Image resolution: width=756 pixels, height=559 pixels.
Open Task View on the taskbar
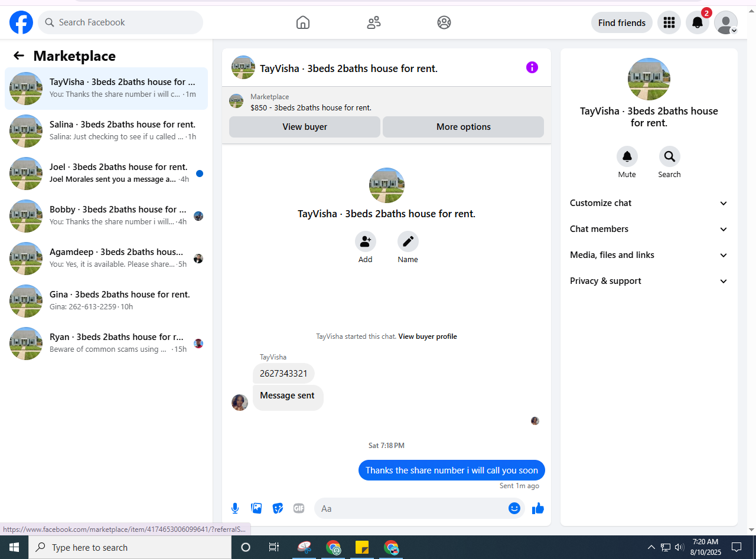pyautogui.click(x=274, y=547)
